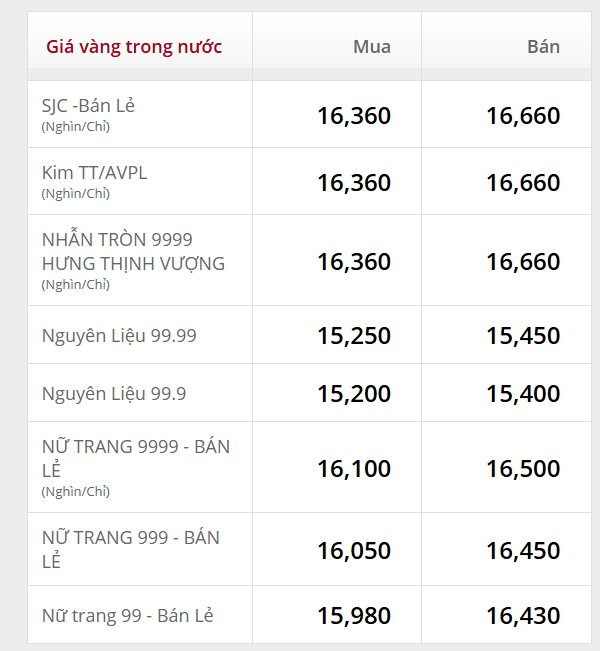The image size is (600, 651).
Task: Click Nữ trang 999 buy price 16,050
Action: tap(354, 551)
